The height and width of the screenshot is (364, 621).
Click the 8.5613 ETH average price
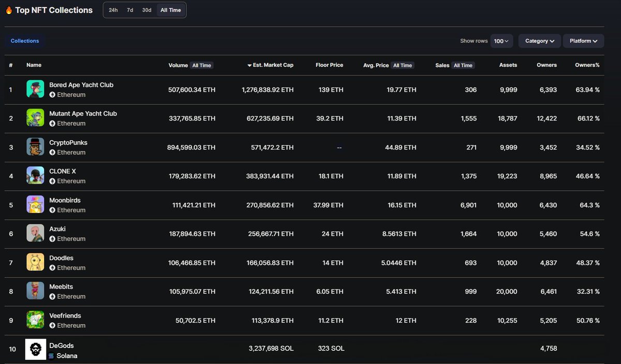tap(399, 234)
